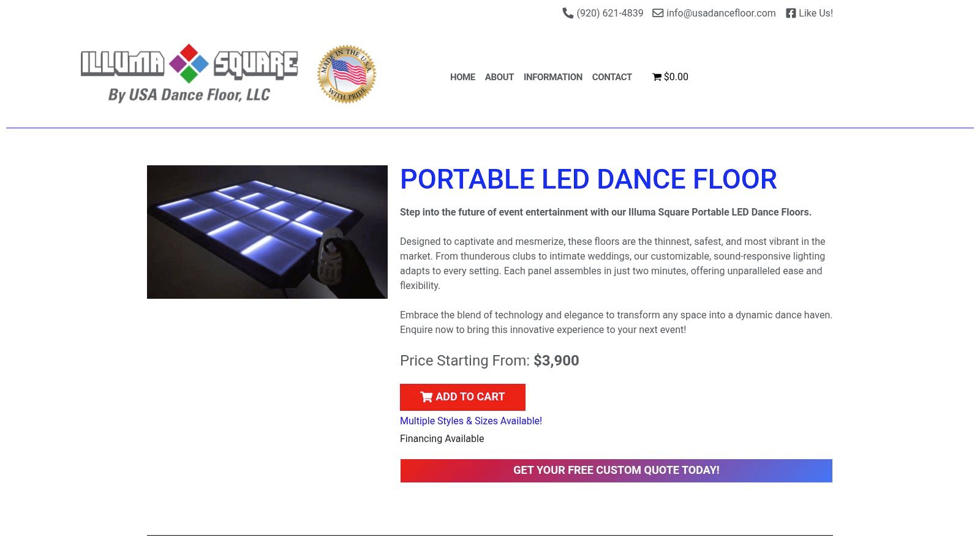Open the Information menu
The width and height of the screenshot is (980, 551).
pyautogui.click(x=552, y=77)
